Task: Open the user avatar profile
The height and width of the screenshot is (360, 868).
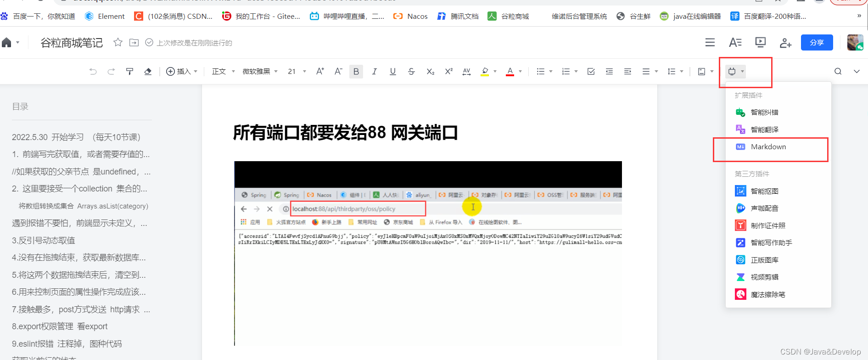Action: pos(855,42)
